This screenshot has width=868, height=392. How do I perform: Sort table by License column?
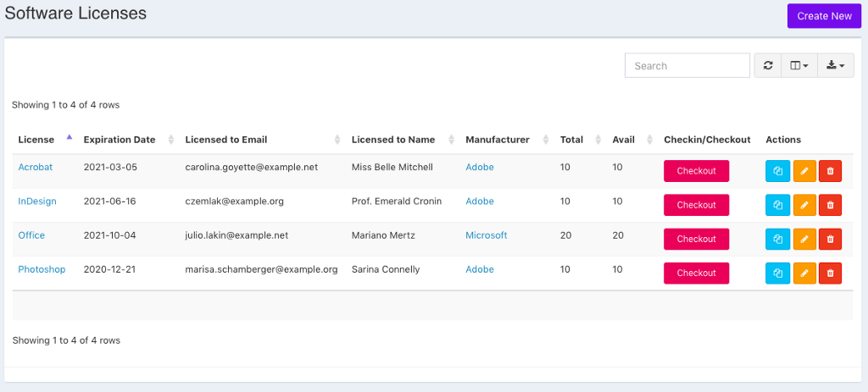click(x=36, y=140)
